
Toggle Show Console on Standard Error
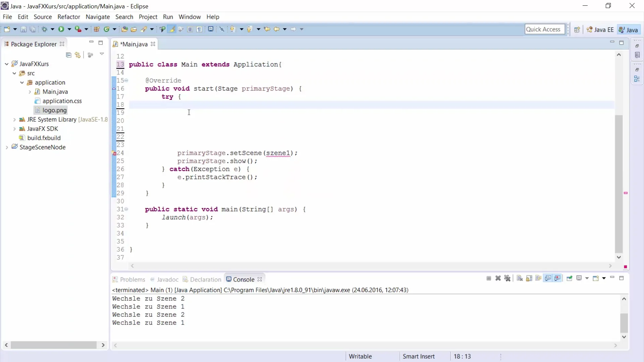tap(557, 278)
